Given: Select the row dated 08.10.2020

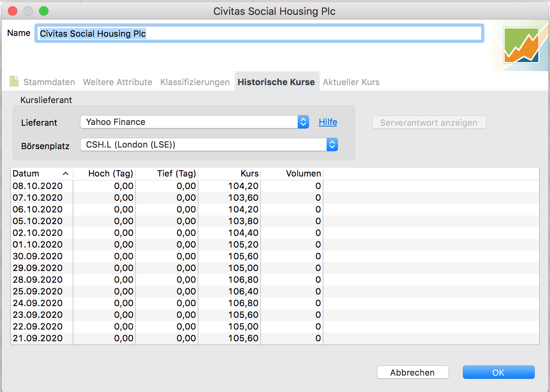Looking at the screenshot, I should [275, 186].
